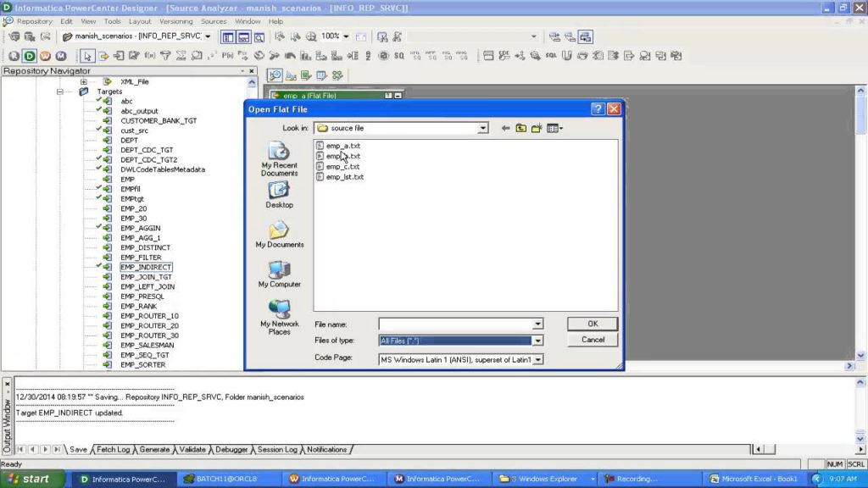Open My Documents in the places bar
This screenshot has width=868, height=488.
[279, 235]
